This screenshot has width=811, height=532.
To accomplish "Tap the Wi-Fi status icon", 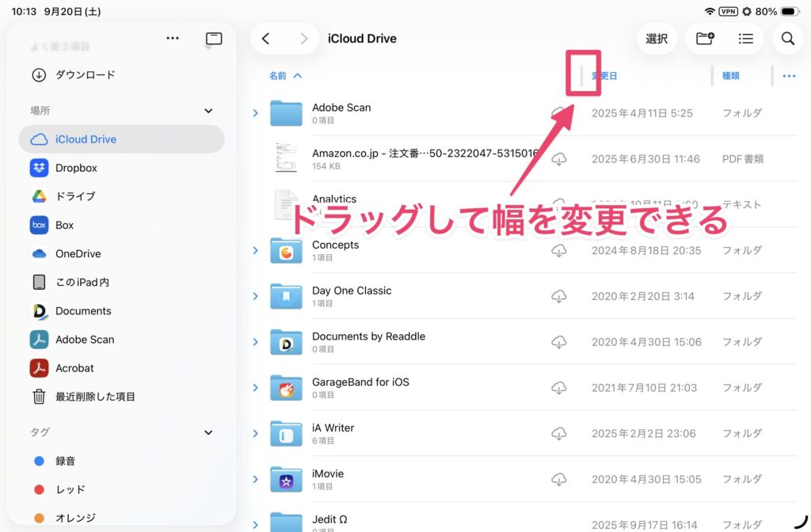I will [x=710, y=11].
